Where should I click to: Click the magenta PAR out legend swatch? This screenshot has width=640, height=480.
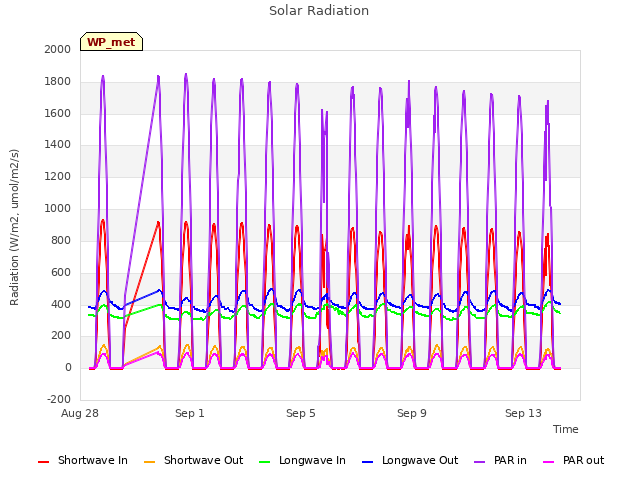pos(549,462)
